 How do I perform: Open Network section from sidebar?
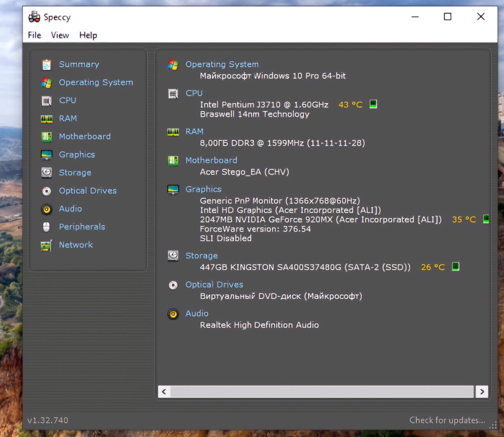pos(76,245)
